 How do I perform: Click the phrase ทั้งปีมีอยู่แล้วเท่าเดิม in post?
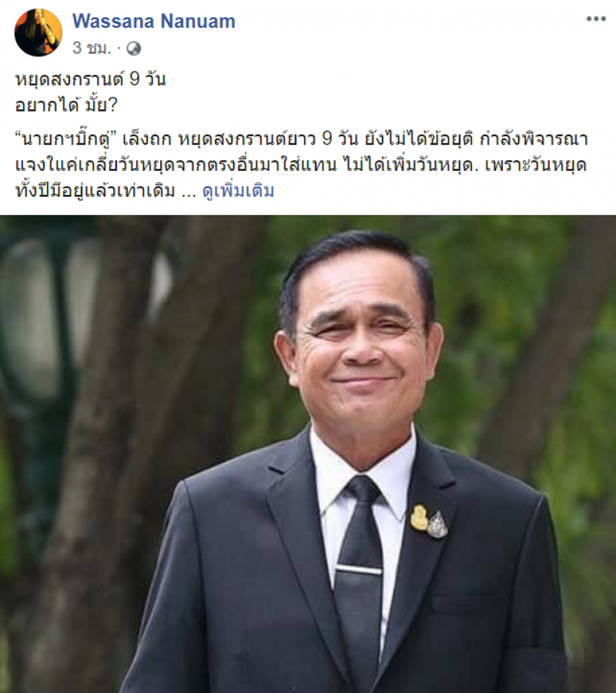(95, 191)
